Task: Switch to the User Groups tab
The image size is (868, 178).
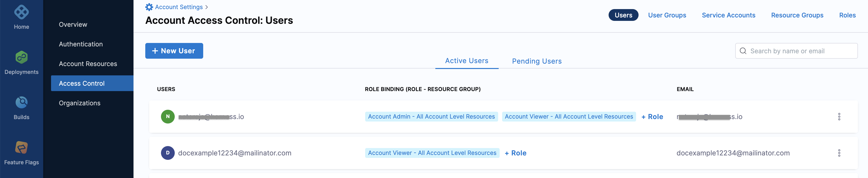Action: click(667, 15)
